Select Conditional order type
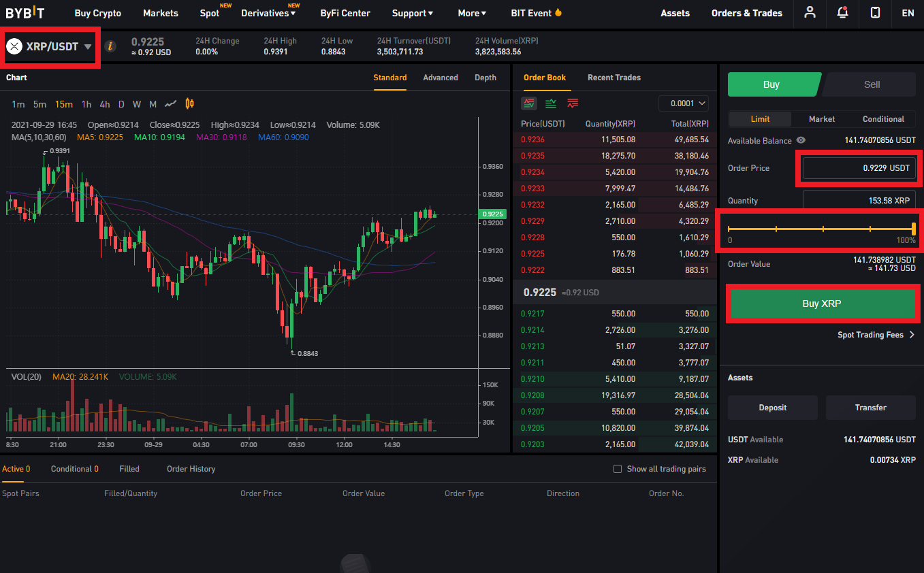924x573 pixels. click(x=883, y=119)
